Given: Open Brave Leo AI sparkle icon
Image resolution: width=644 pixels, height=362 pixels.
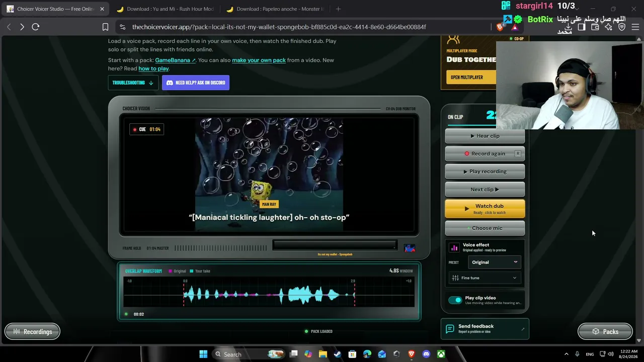Looking at the screenshot, I should 609,27.
